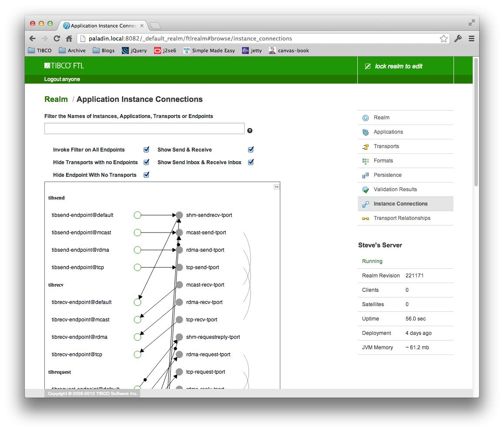The height and width of the screenshot is (432, 504).
Task: Open Applications from the sidebar
Action: [x=405, y=132]
